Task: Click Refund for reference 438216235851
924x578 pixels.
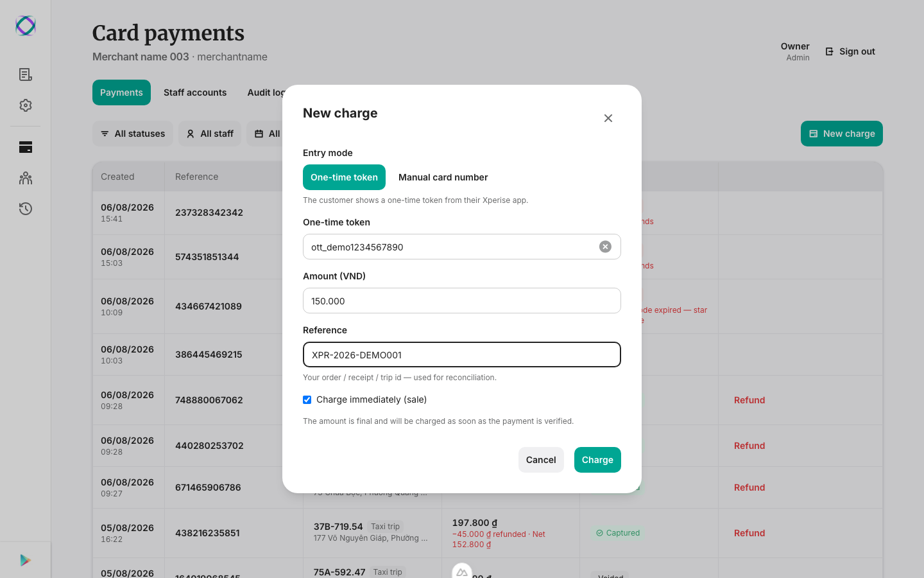Action: point(749,533)
